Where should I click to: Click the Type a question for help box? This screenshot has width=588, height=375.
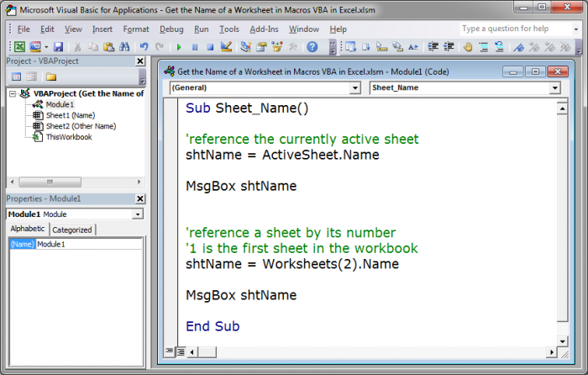pyautogui.click(x=516, y=29)
